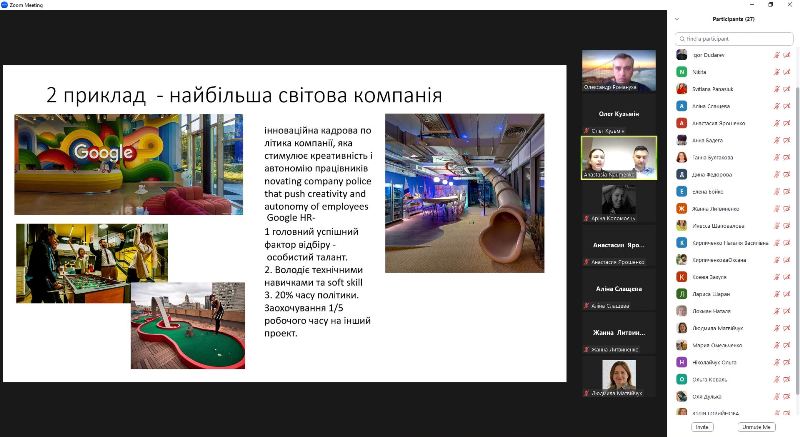Collapse the Participants panel with the chevron
Image resolution: width=800 pixels, height=437 pixels.
coord(677,19)
